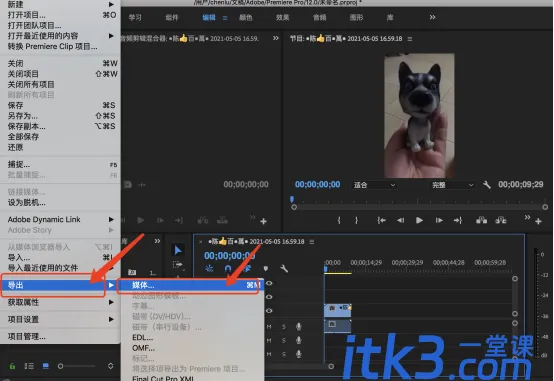
Task: Open timeline sequence panel menu icon
Action: (312, 242)
